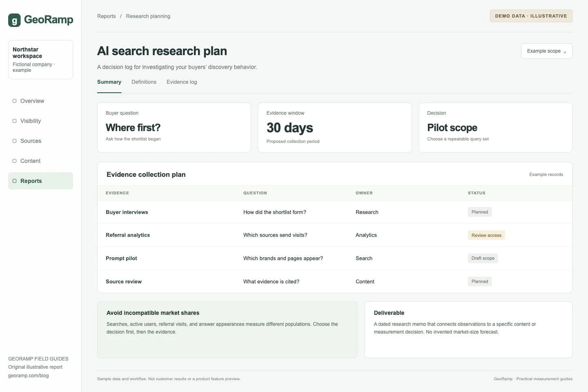
Task: Click the square icon beside Visibility
Action: tap(15, 121)
